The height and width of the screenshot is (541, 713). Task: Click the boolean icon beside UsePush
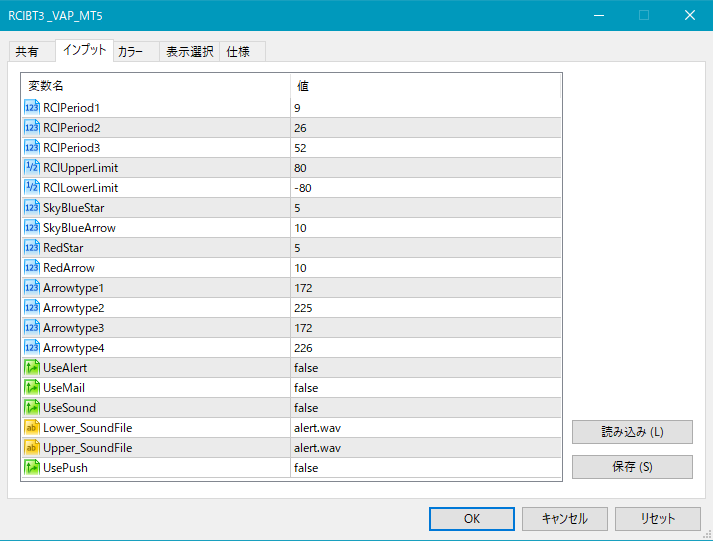point(32,468)
